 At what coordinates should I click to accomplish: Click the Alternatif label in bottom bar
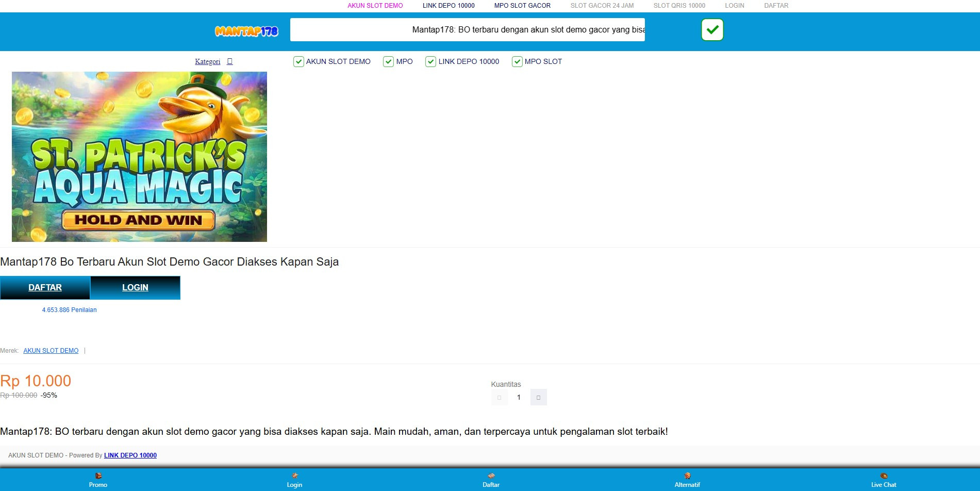[687, 485]
